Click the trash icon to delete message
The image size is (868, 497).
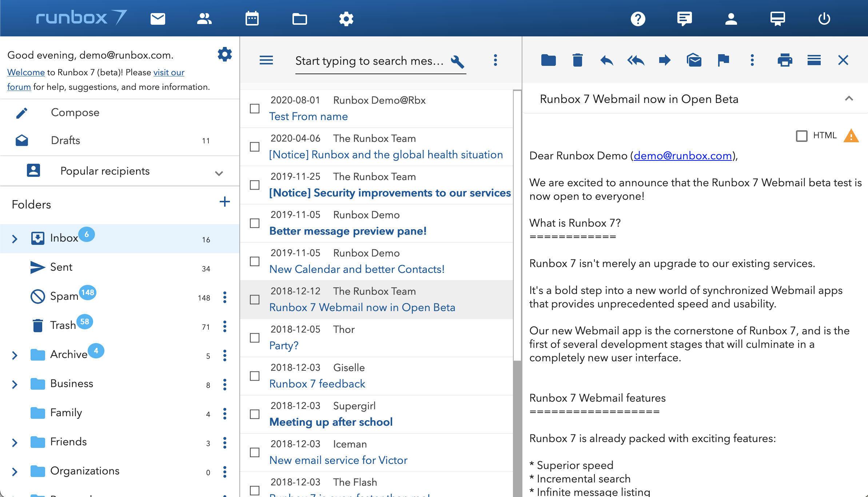tap(577, 60)
